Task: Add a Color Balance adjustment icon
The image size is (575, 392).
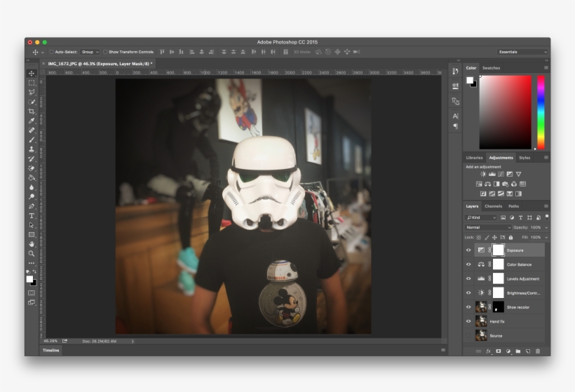Action: click(488, 184)
